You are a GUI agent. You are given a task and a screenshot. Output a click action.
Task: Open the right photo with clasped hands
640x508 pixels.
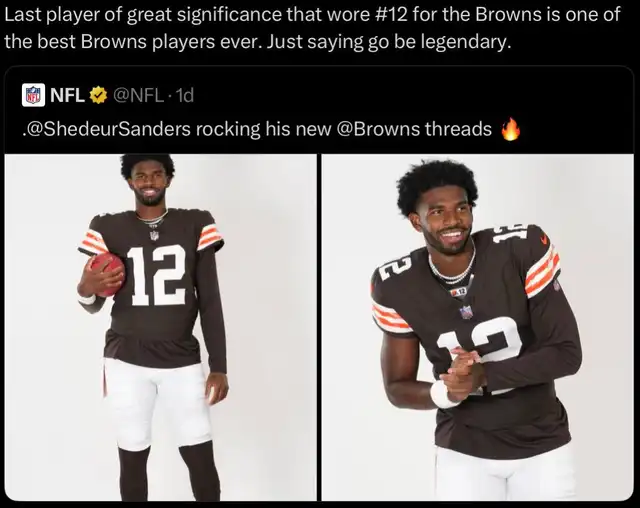click(x=478, y=327)
